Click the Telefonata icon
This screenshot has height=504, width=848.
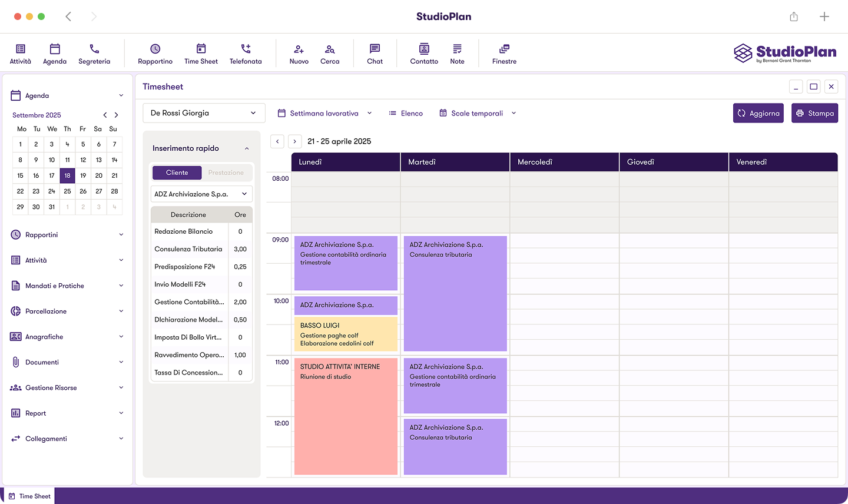246,54
